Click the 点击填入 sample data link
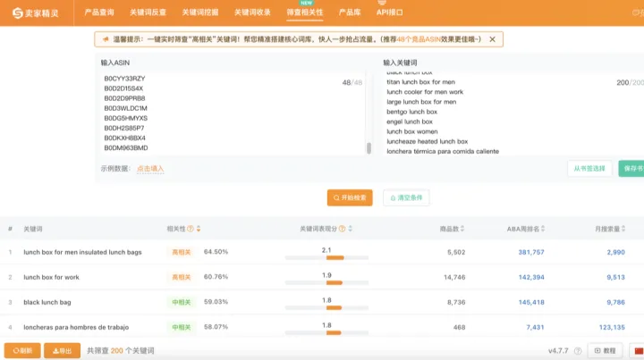This screenshot has width=644, height=360. click(150, 169)
